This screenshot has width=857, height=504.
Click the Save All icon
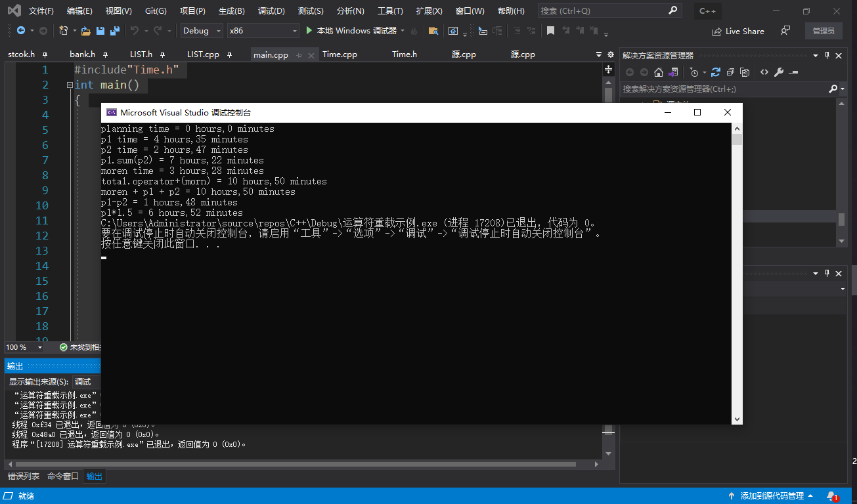point(115,31)
